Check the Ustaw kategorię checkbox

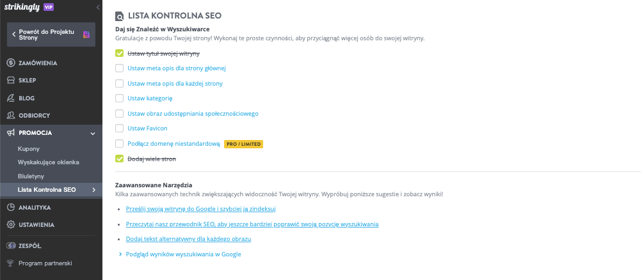[x=120, y=98]
